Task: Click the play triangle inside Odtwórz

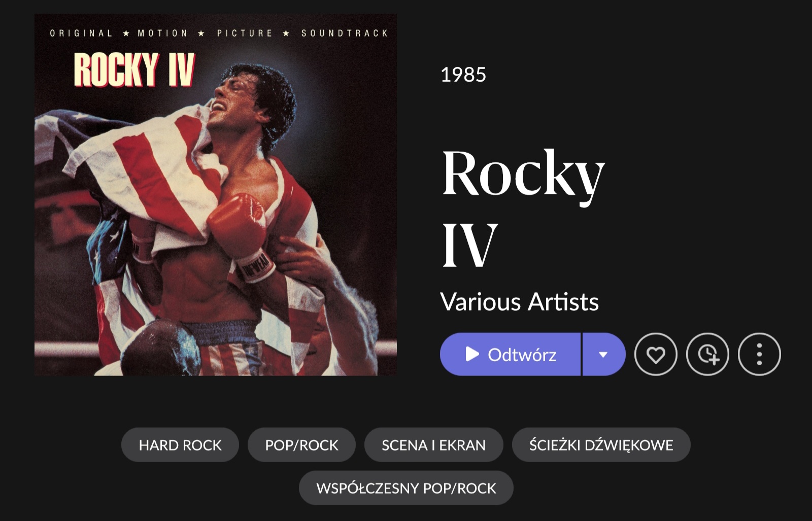Action: tap(472, 354)
